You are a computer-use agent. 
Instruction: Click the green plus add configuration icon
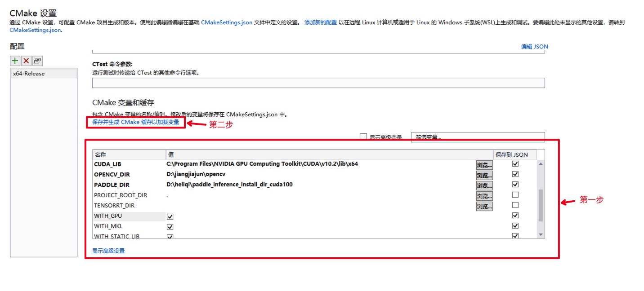(x=15, y=61)
